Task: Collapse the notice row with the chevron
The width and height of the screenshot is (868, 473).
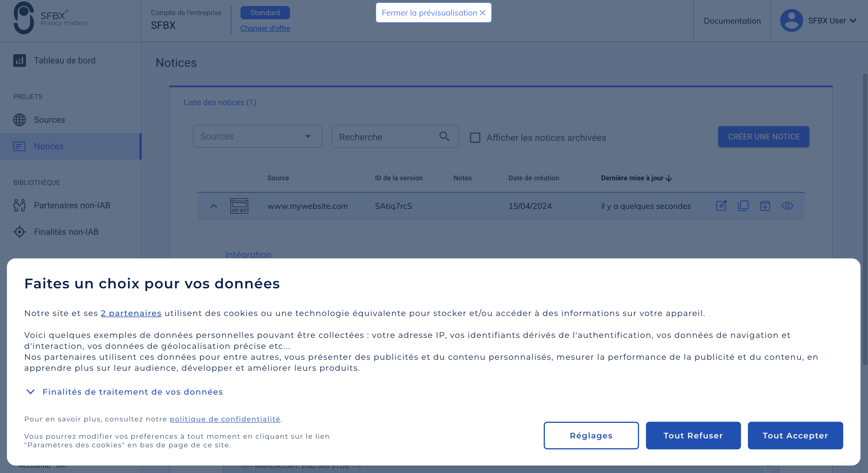Action: click(214, 206)
